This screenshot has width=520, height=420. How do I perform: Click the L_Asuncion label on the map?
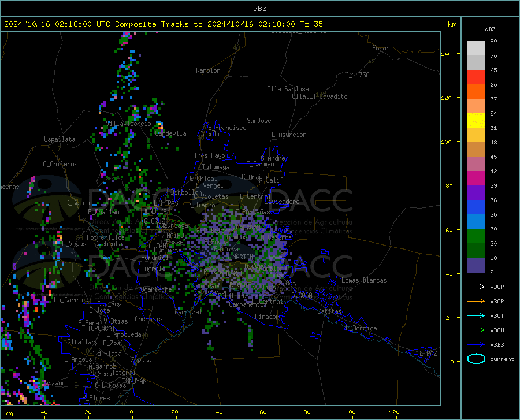289,135
